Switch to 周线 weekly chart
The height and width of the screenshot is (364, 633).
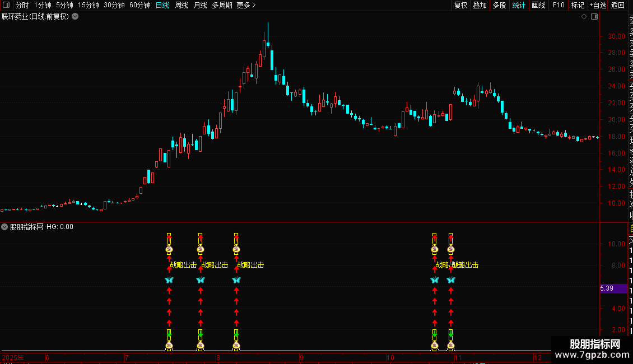tap(181, 5)
